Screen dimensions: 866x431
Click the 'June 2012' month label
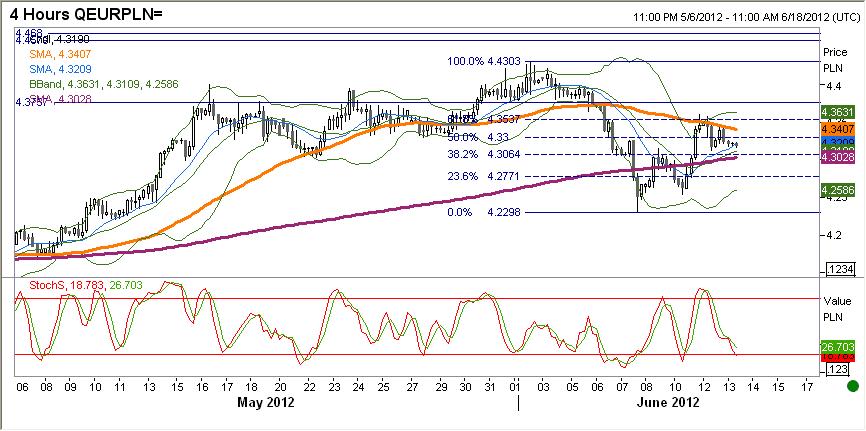click(670, 403)
